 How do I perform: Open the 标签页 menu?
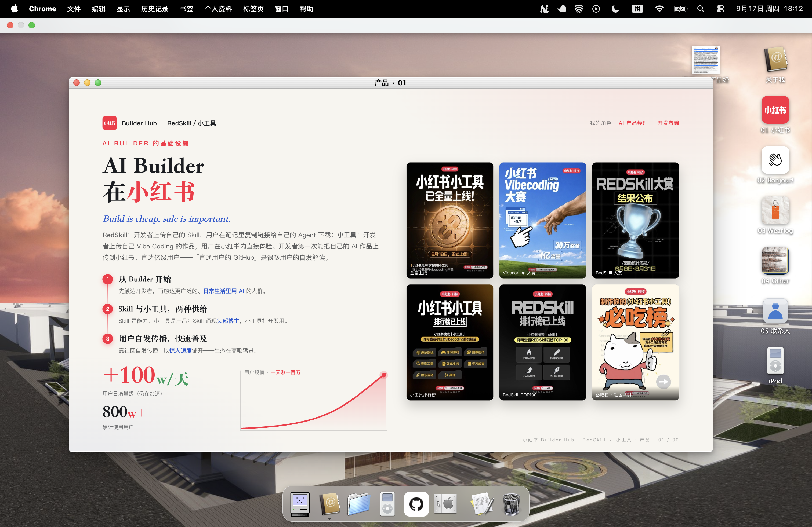pyautogui.click(x=253, y=9)
